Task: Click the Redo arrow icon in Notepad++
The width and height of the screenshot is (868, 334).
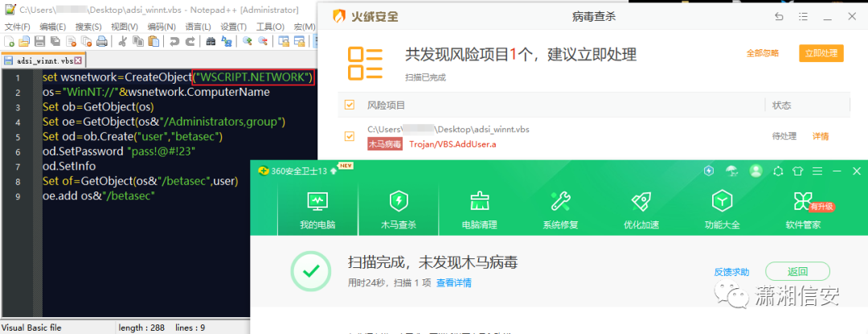Action: [190, 41]
